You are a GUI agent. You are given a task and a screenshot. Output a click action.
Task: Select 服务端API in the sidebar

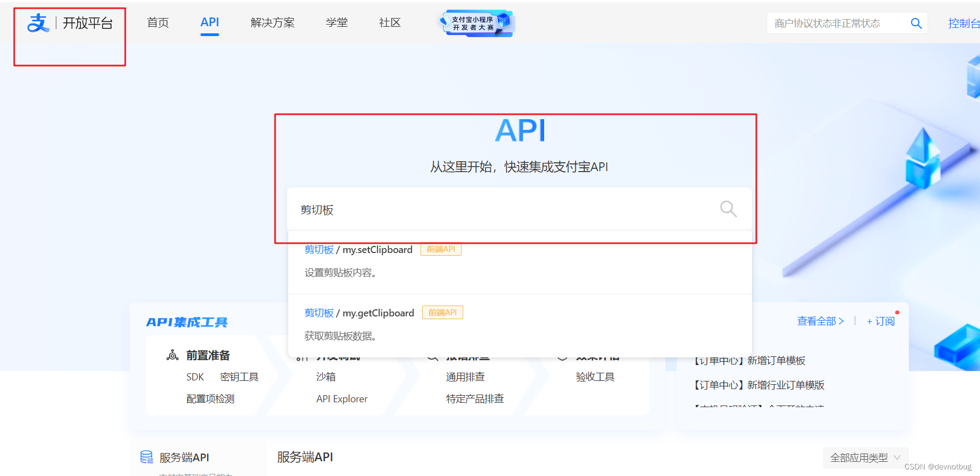(184, 457)
